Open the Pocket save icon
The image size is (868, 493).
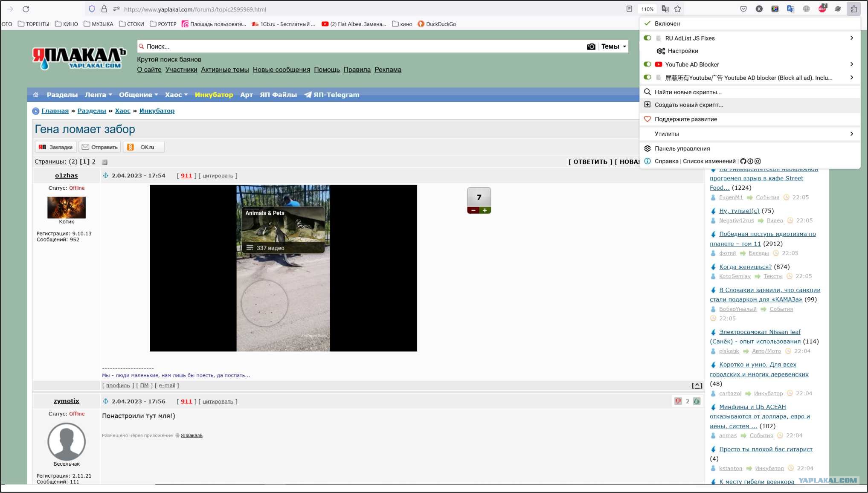(743, 9)
